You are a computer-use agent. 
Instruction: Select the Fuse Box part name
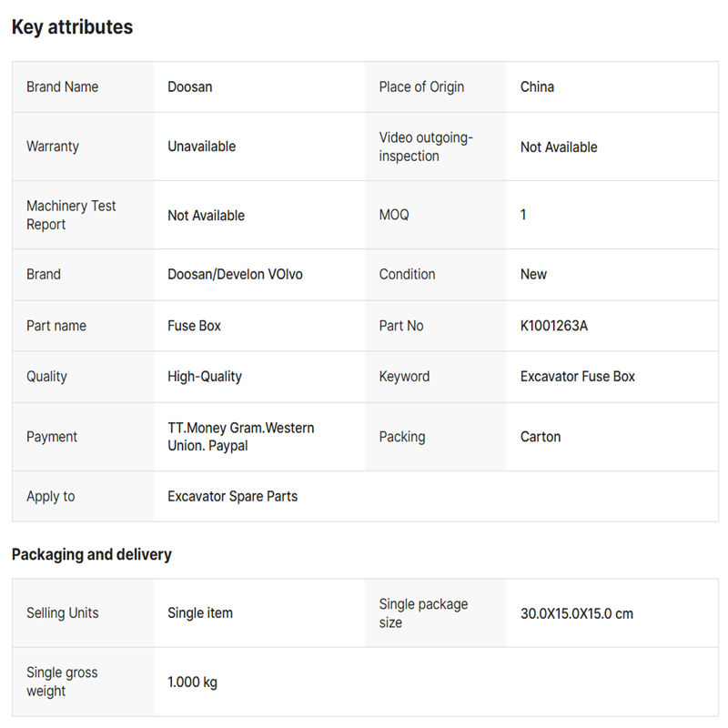[194, 326]
